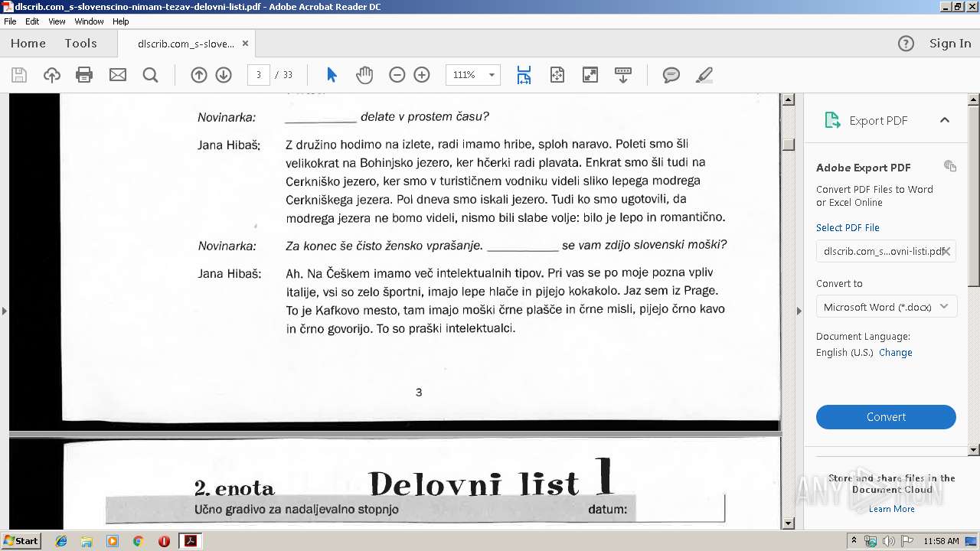980x551 pixels.
Task: Click document scrollbar down arrow
Action: pyautogui.click(x=789, y=523)
